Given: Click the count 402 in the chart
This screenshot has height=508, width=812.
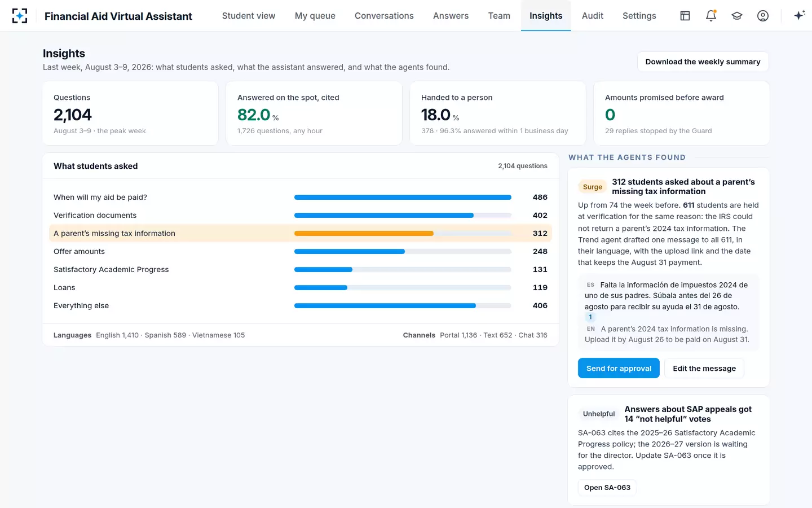Looking at the screenshot, I should point(540,215).
